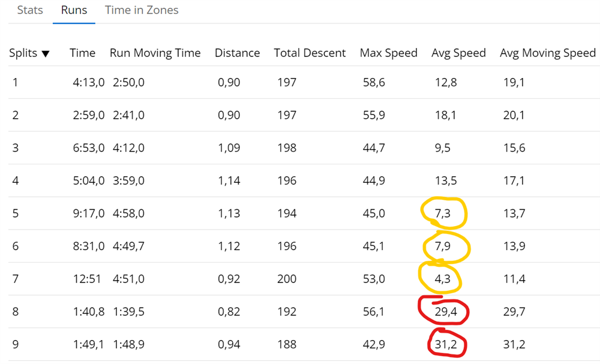
Task: Click the Total Descent column header
Action: click(310, 53)
